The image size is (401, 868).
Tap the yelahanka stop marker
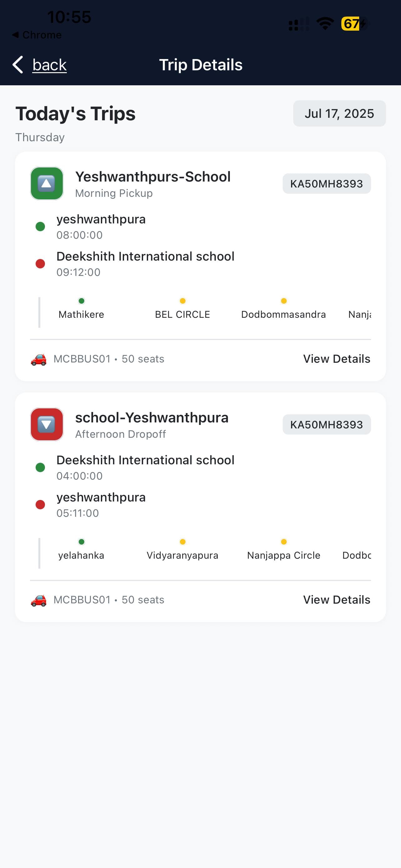[x=82, y=542]
